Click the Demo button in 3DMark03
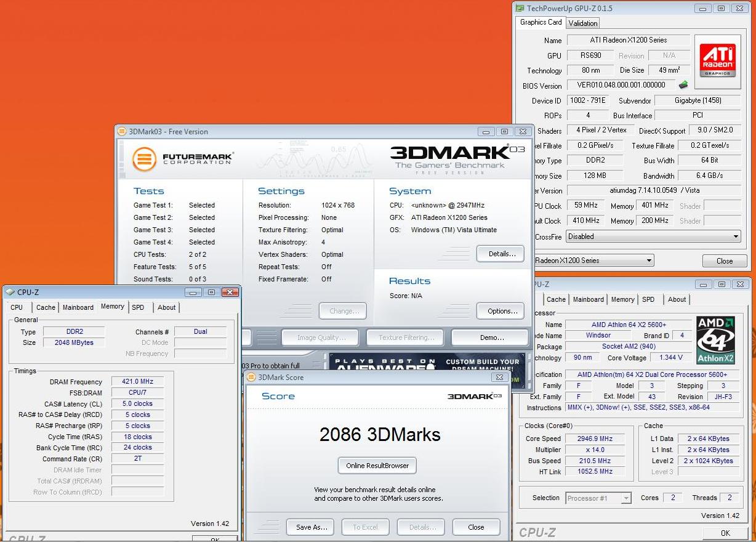This screenshot has width=756, height=542. pyautogui.click(x=490, y=338)
